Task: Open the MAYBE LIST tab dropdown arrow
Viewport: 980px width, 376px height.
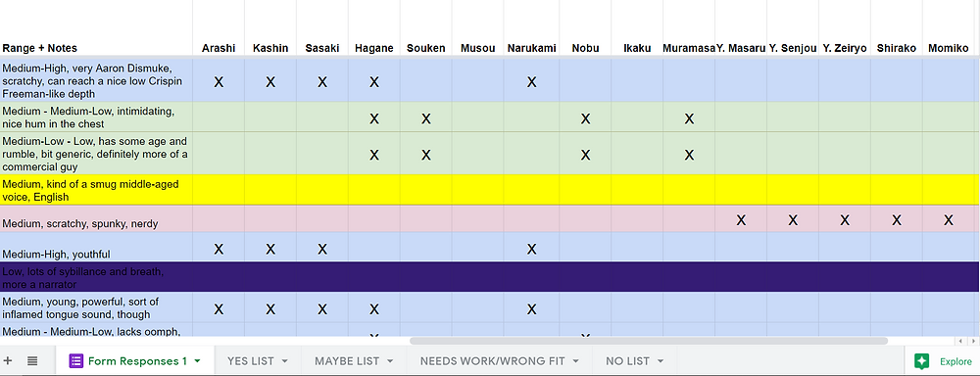Action: pyautogui.click(x=390, y=361)
